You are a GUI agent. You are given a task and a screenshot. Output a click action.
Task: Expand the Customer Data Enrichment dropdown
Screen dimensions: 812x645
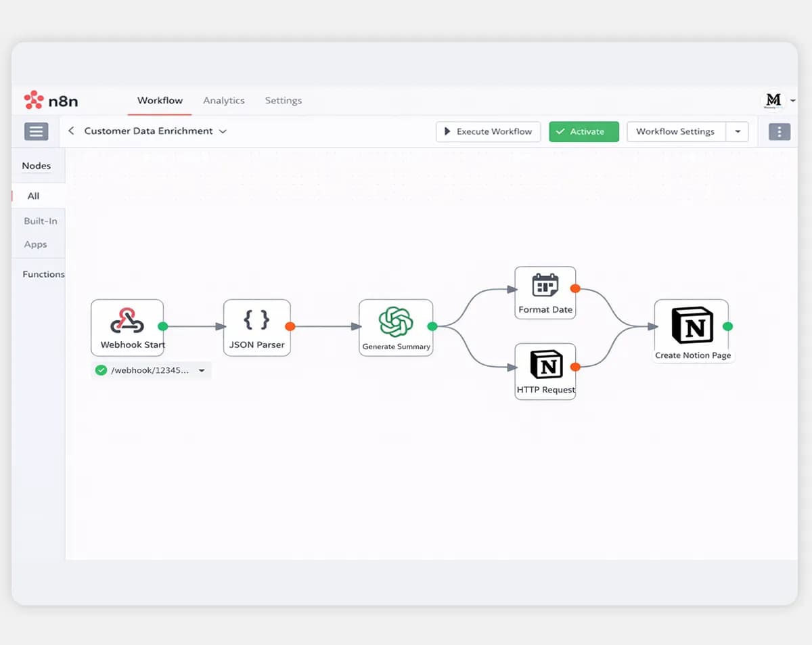click(x=223, y=131)
